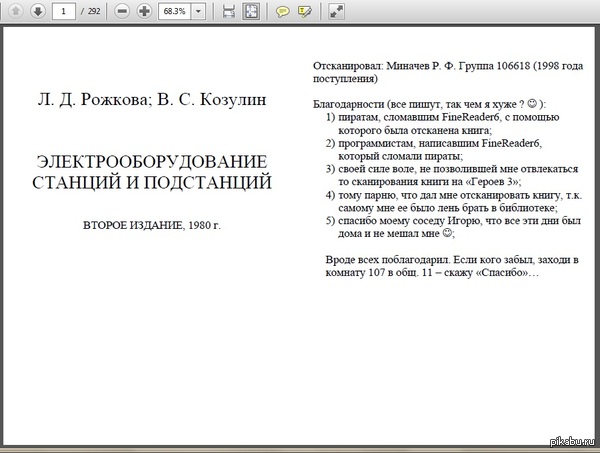Screen dimensions: 600x453
Task: Click the title line 'СТАНЦИЙ И ПОДСТАНЦИЙ'
Action: [152, 183]
